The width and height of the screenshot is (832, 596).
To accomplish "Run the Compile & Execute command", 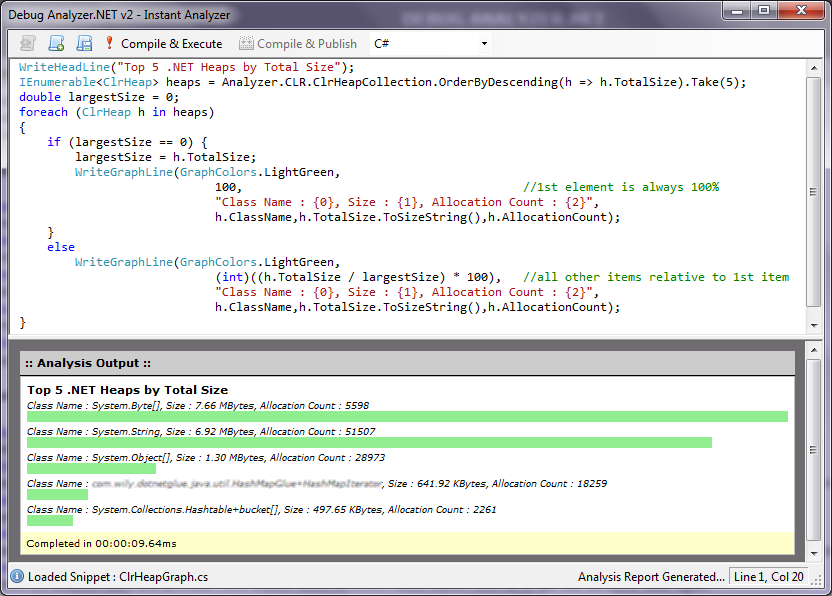I will tap(163, 44).
